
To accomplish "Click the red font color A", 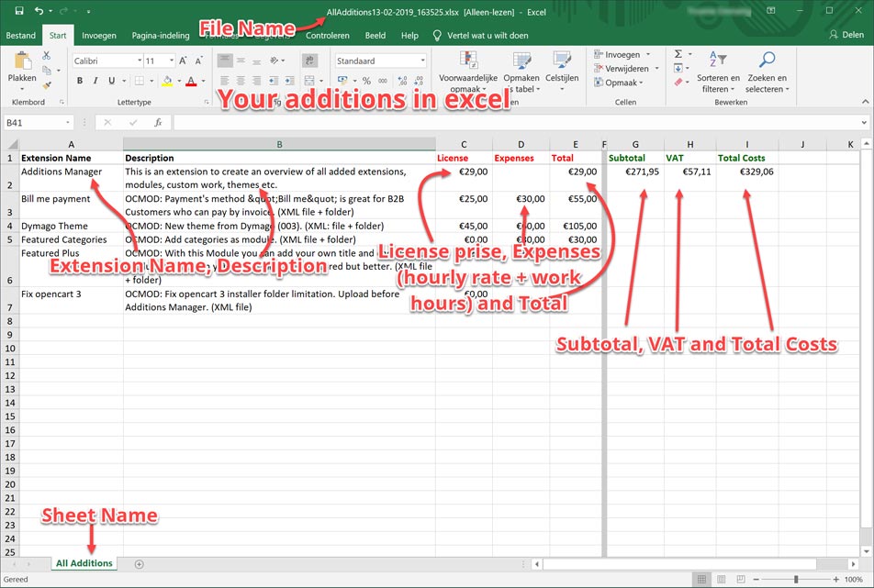I will click(x=191, y=81).
